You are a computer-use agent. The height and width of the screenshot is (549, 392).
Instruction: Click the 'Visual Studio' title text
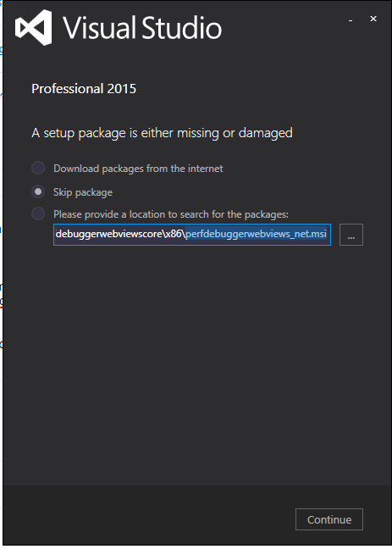pos(142,28)
